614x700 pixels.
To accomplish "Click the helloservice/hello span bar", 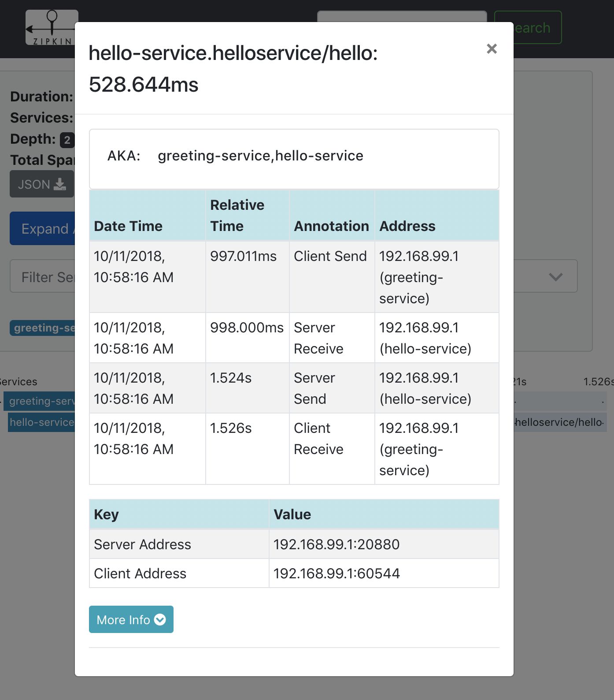I will 560,422.
